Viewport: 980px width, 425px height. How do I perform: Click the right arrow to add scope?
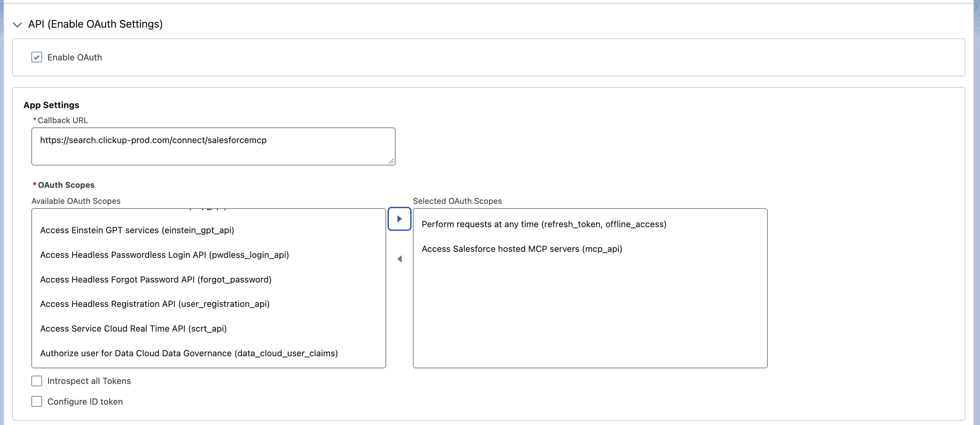click(399, 219)
